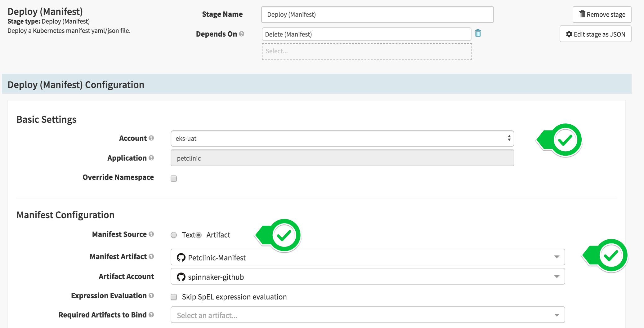Click the trash icon beside Delete (Manifest) dependency
This screenshot has width=644, height=328.
pyautogui.click(x=478, y=33)
